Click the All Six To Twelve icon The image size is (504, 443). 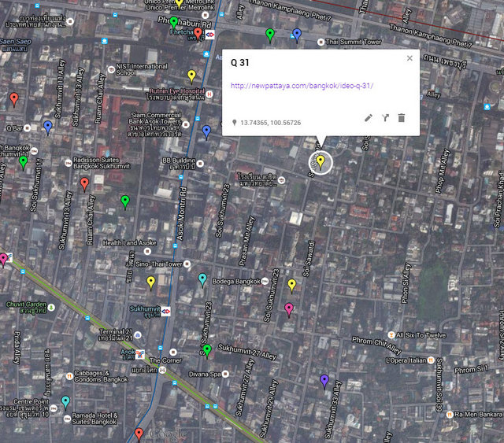coord(391,335)
